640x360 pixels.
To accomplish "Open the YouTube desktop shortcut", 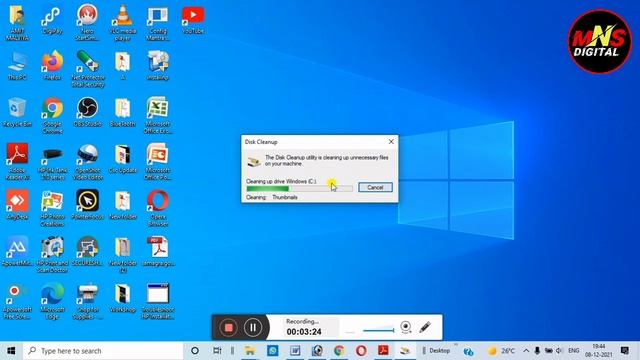I will (x=193, y=19).
